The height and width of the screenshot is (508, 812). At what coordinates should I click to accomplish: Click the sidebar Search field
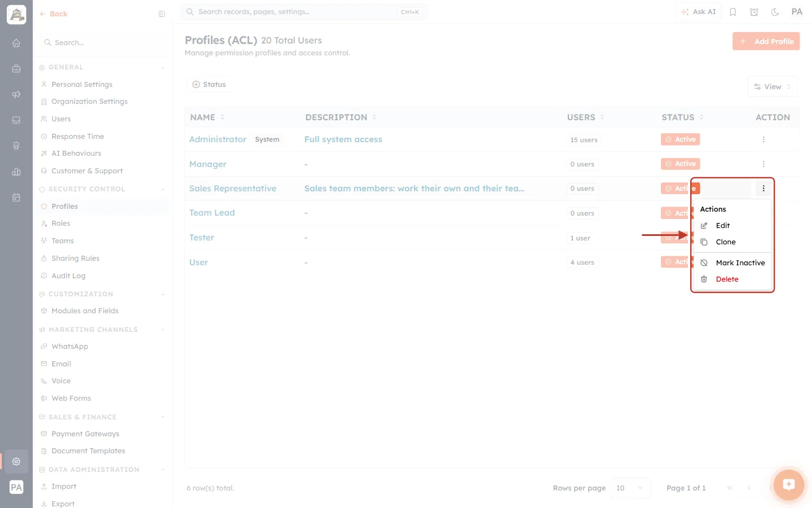click(x=103, y=43)
